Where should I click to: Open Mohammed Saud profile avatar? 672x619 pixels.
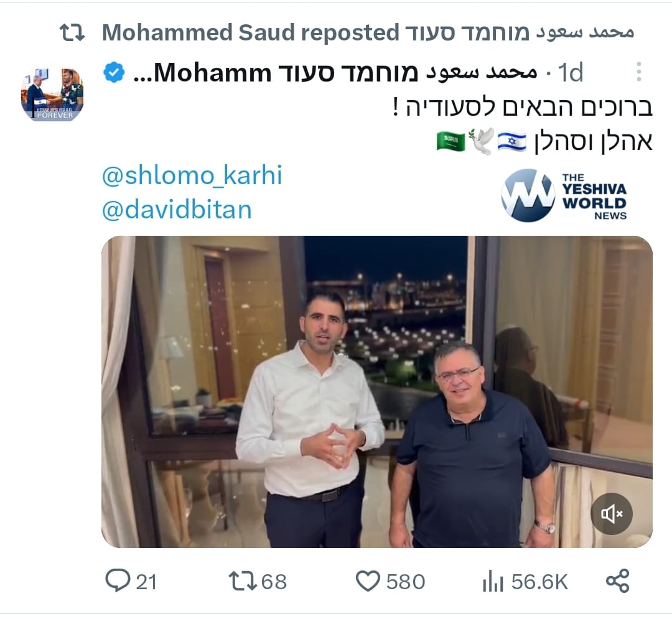52,94
